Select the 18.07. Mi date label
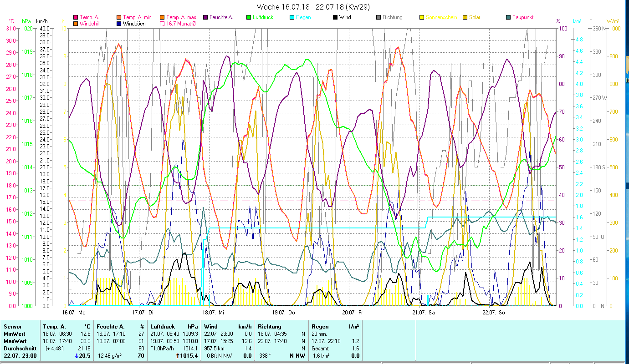 point(213,313)
